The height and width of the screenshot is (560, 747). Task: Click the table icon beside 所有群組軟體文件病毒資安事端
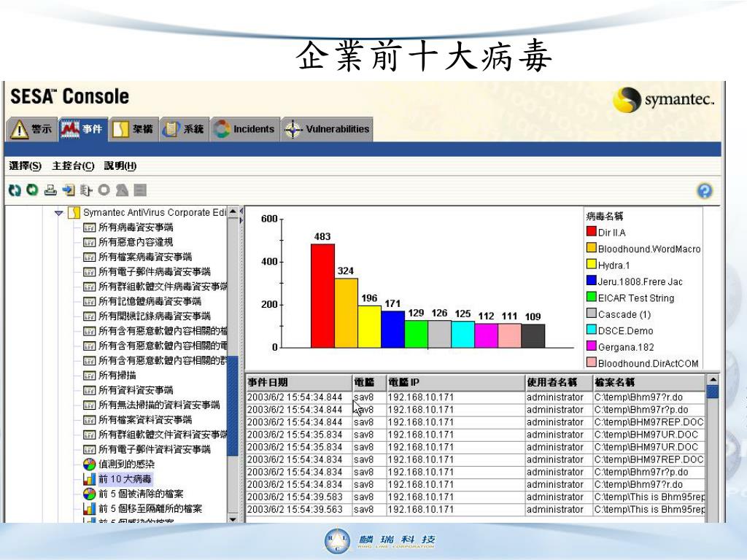(x=89, y=287)
